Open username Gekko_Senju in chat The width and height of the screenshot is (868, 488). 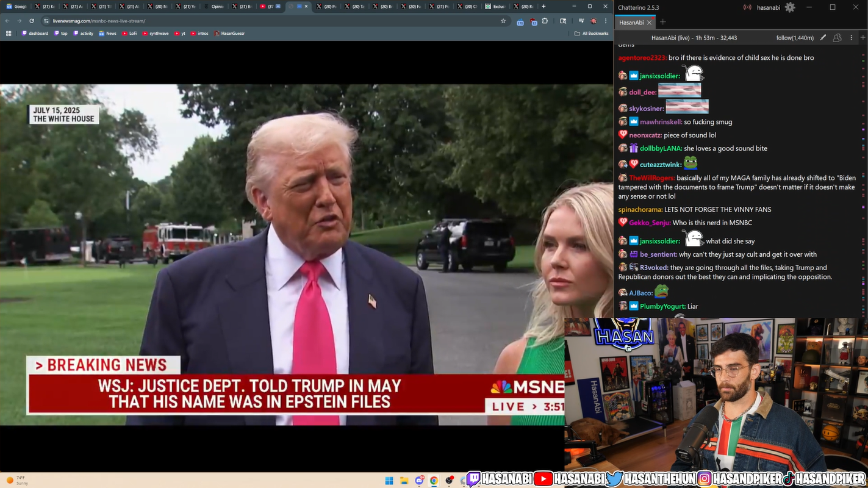650,223
